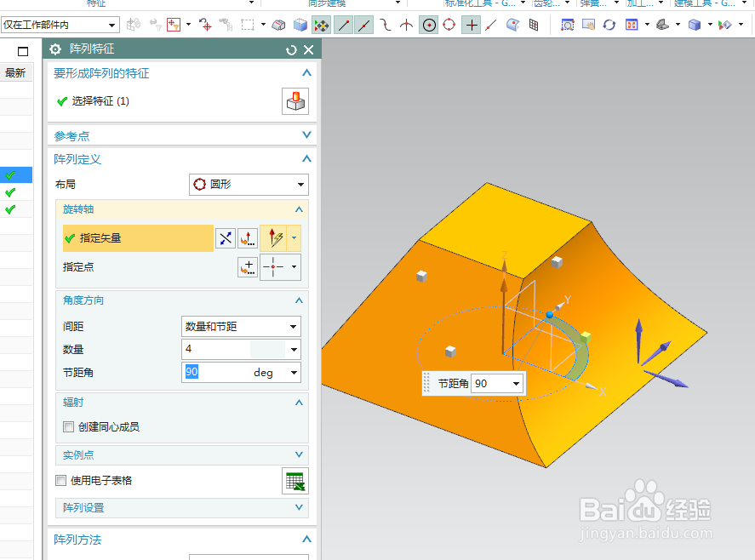Open the 间距 dropdown showing 数量和节距
Image resolution: width=755 pixels, height=560 pixels.
(x=241, y=326)
